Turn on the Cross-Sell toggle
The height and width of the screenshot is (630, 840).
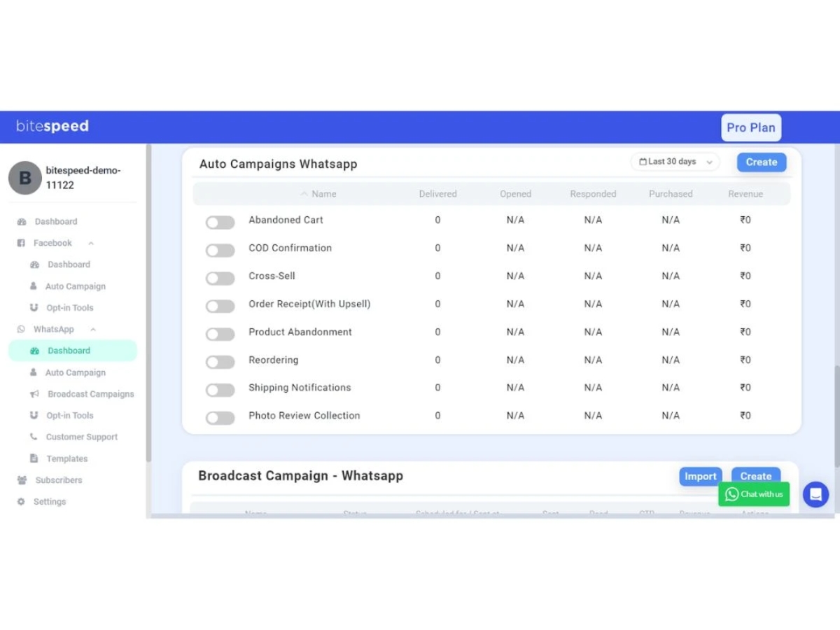pyautogui.click(x=220, y=279)
